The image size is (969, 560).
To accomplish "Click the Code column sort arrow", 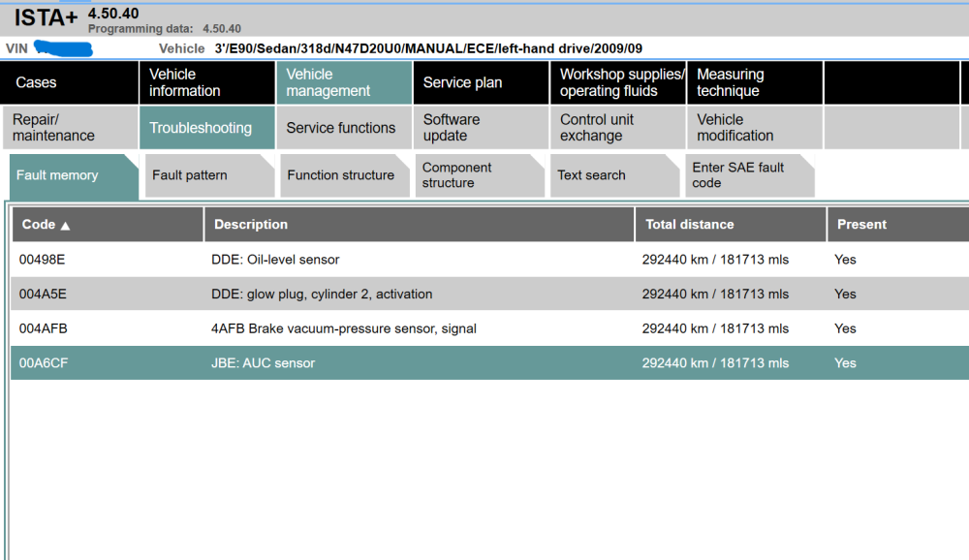I will [x=66, y=225].
